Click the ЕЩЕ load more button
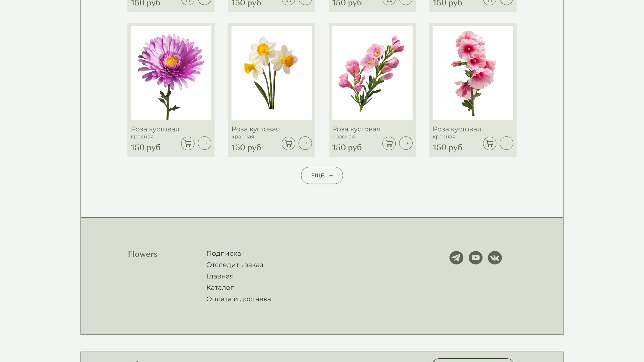This screenshot has width=644, height=362. click(322, 175)
